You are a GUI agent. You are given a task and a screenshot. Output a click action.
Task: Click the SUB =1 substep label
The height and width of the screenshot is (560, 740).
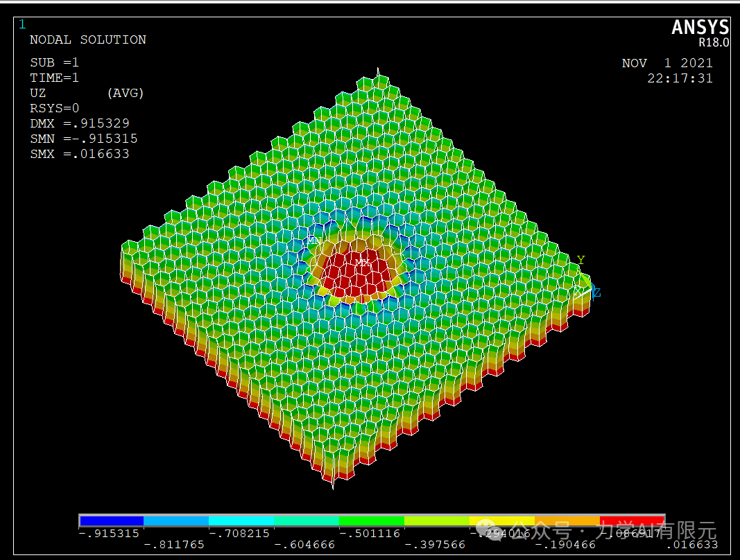(54, 62)
